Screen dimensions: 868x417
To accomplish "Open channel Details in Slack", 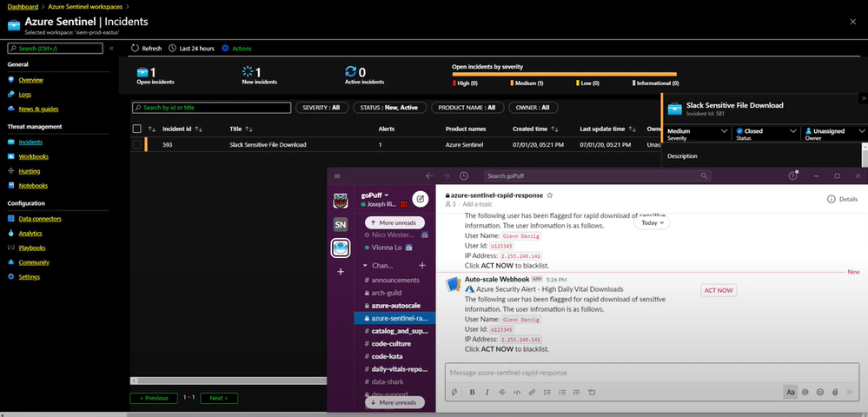I will [842, 199].
